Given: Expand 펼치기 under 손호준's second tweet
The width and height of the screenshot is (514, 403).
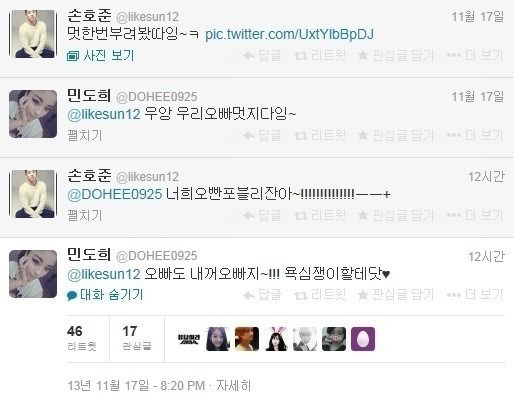Looking at the screenshot, I should coord(85,216).
